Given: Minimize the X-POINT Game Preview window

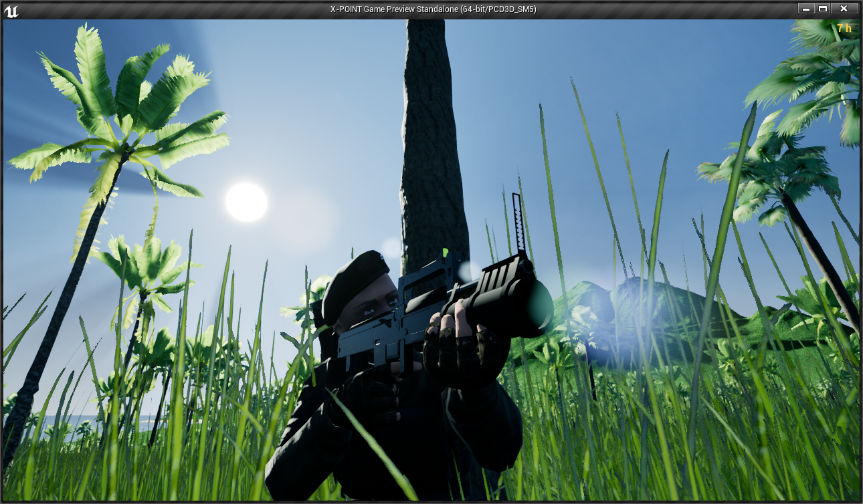Looking at the screenshot, I should pyautogui.click(x=807, y=9).
